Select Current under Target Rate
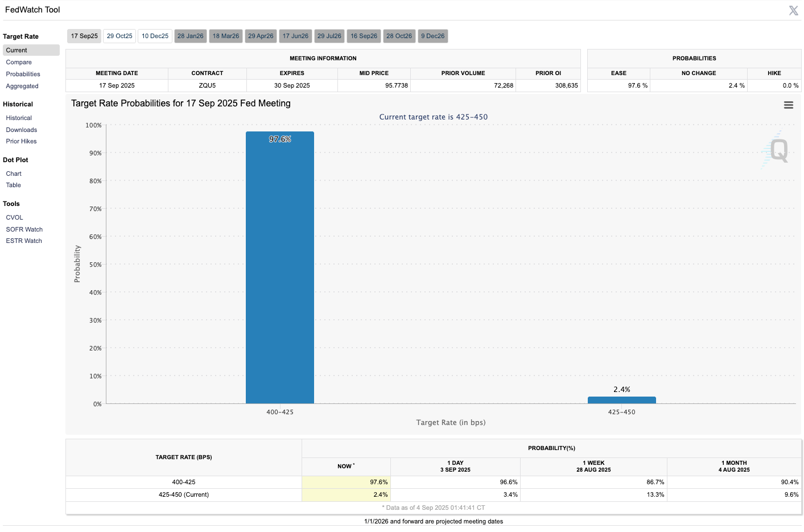 pos(17,51)
